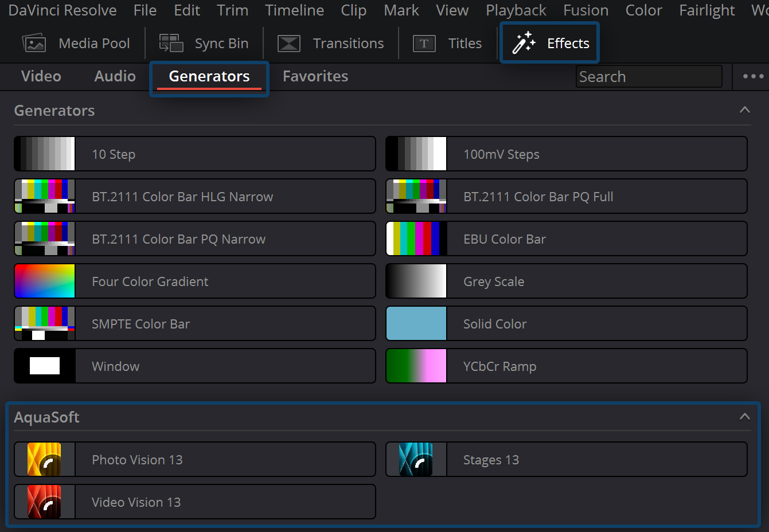Collapse the AquaSoft section chevron
Screen dimensions: 769x532
tap(744, 417)
